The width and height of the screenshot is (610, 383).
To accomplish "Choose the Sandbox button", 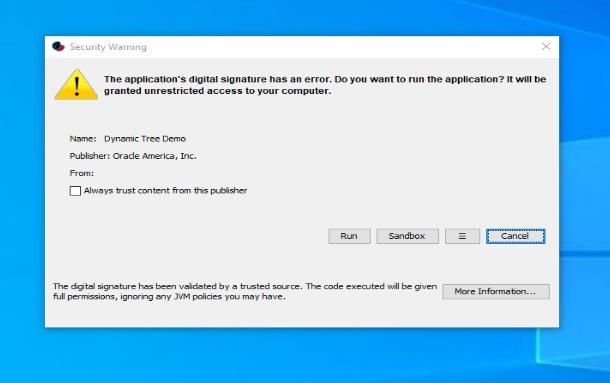I will 407,236.
